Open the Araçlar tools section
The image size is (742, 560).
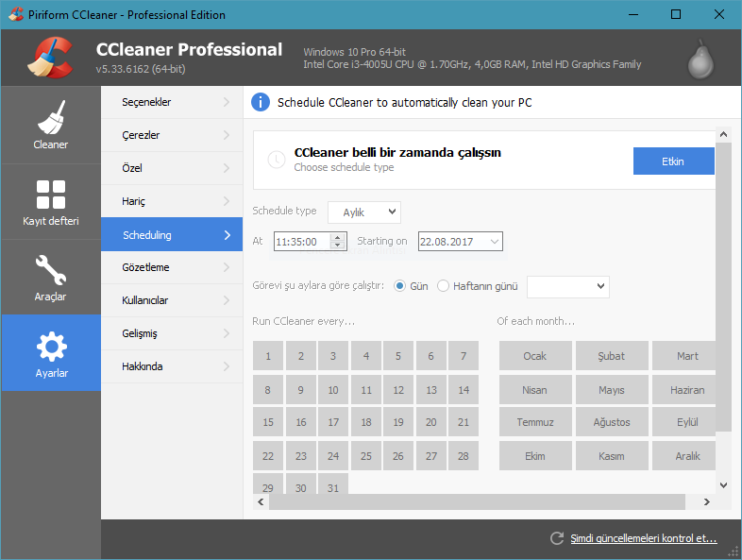tap(51, 278)
